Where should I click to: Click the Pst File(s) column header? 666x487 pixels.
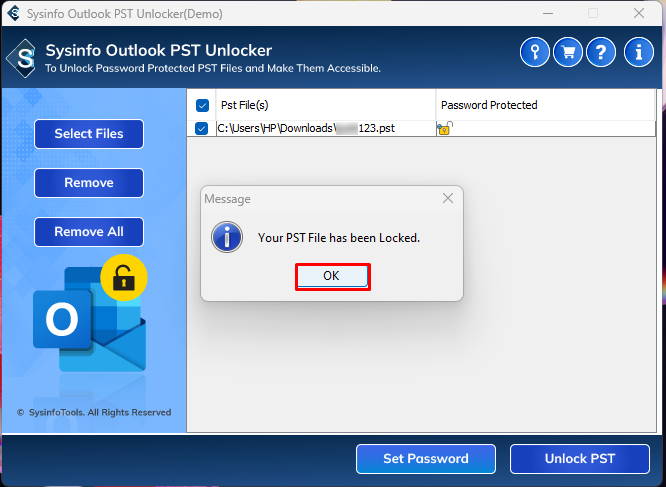click(x=245, y=105)
